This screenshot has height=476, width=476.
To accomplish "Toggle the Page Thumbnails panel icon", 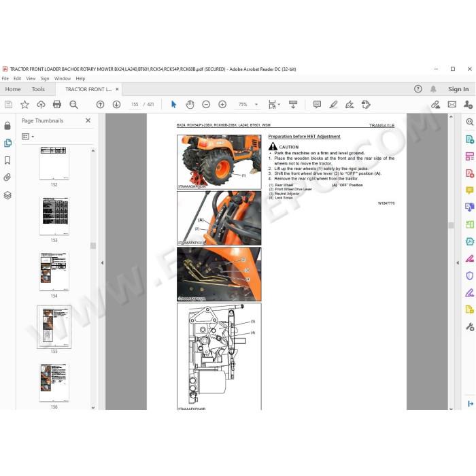I will [7, 143].
